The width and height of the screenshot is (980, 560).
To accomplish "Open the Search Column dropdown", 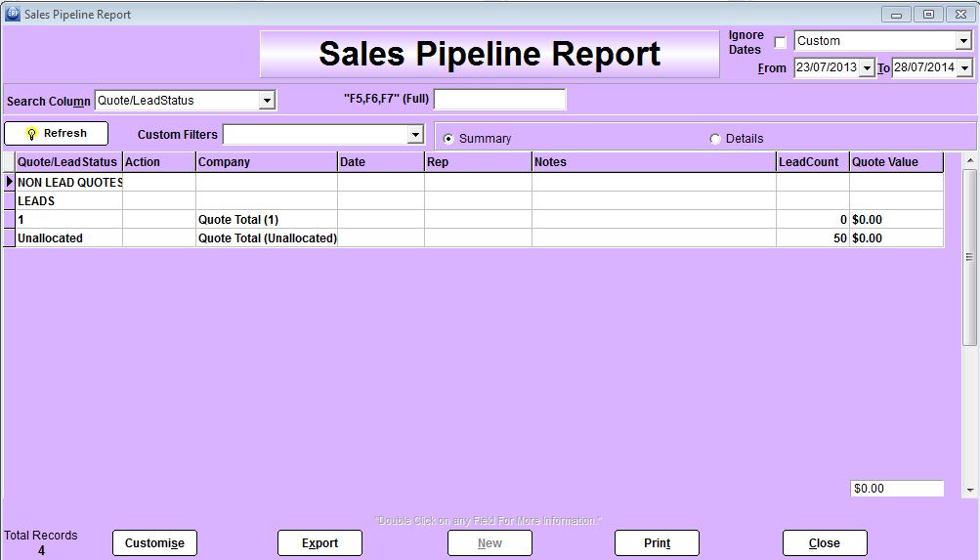I will 267,101.
